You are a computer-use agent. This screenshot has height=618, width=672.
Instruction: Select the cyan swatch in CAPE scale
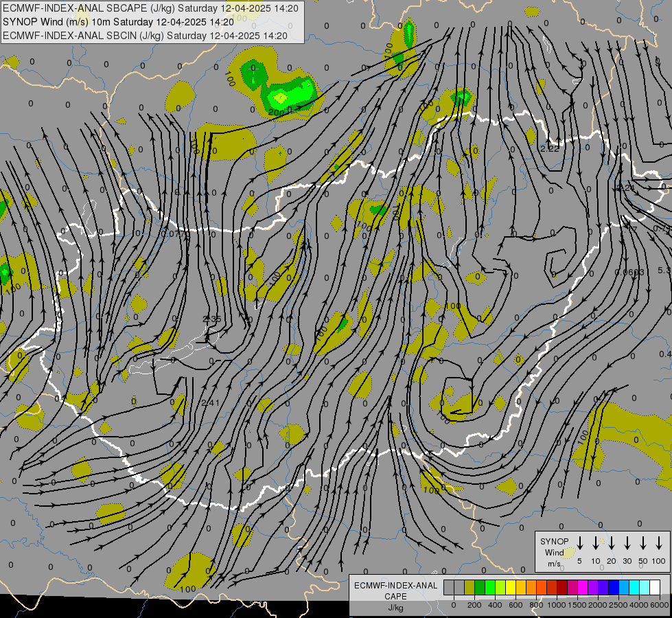[x=634, y=587]
